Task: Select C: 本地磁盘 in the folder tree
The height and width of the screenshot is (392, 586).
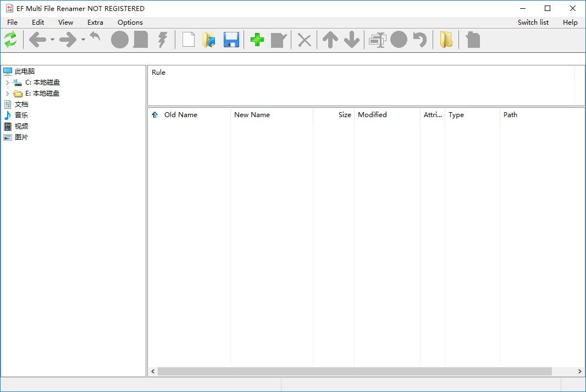Action: click(43, 82)
